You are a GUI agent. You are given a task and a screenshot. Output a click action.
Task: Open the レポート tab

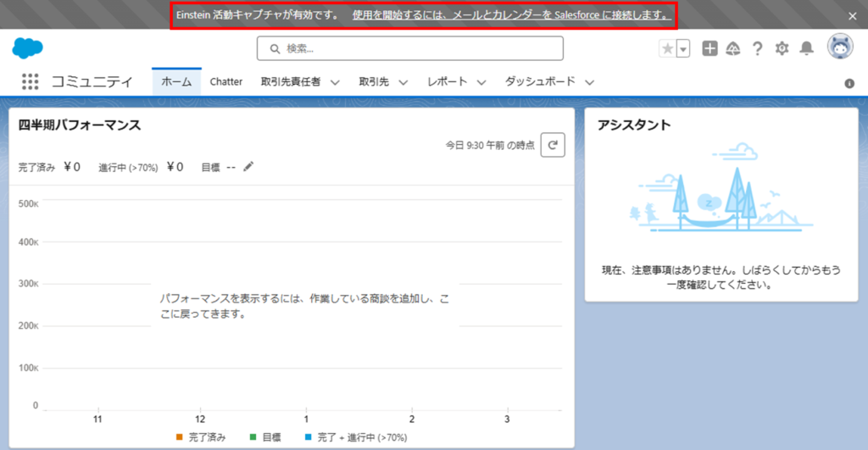447,82
